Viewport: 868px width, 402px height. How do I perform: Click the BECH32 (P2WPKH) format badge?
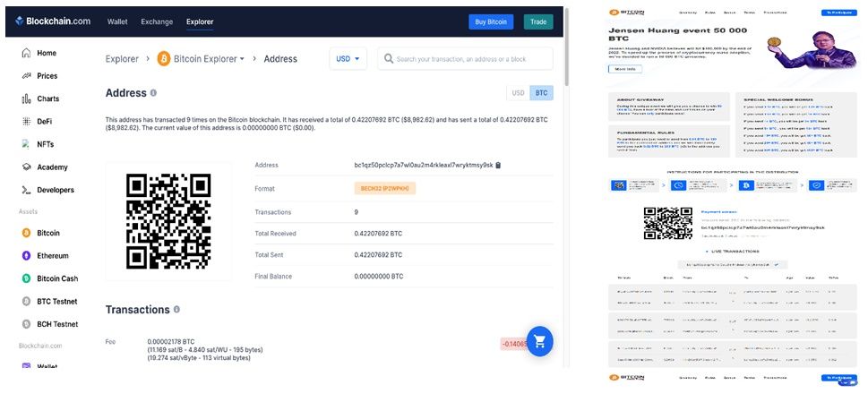click(384, 189)
